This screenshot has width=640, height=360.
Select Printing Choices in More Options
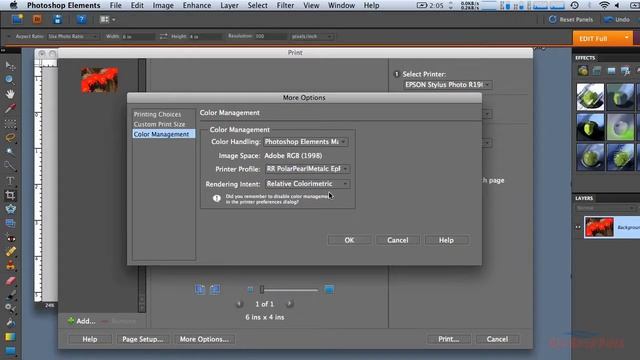pos(157,114)
